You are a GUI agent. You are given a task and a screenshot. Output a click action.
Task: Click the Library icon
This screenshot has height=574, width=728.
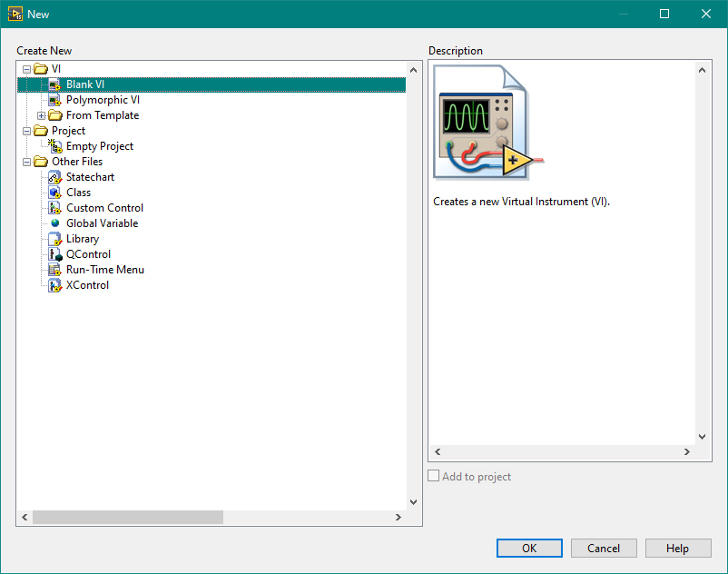tap(54, 239)
